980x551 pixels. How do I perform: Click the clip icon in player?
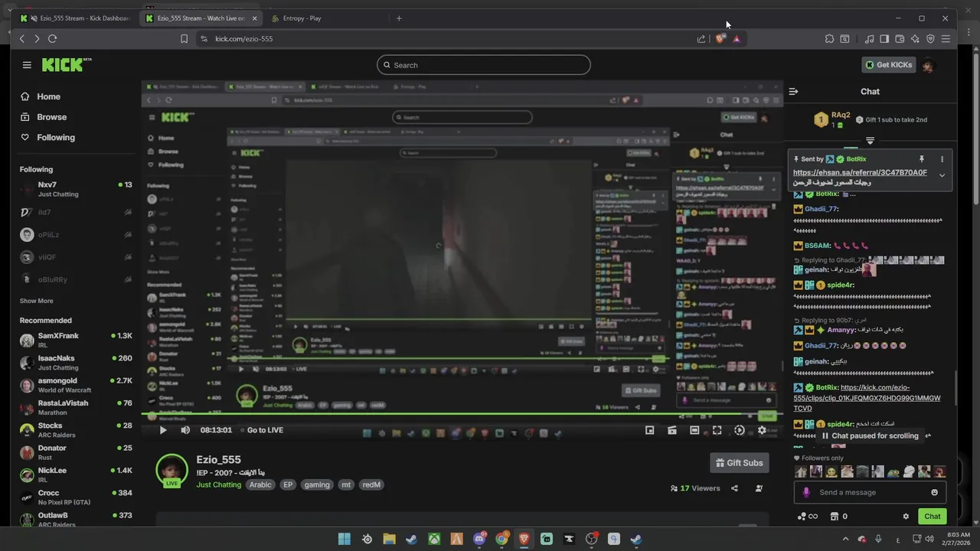click(671, 430)
